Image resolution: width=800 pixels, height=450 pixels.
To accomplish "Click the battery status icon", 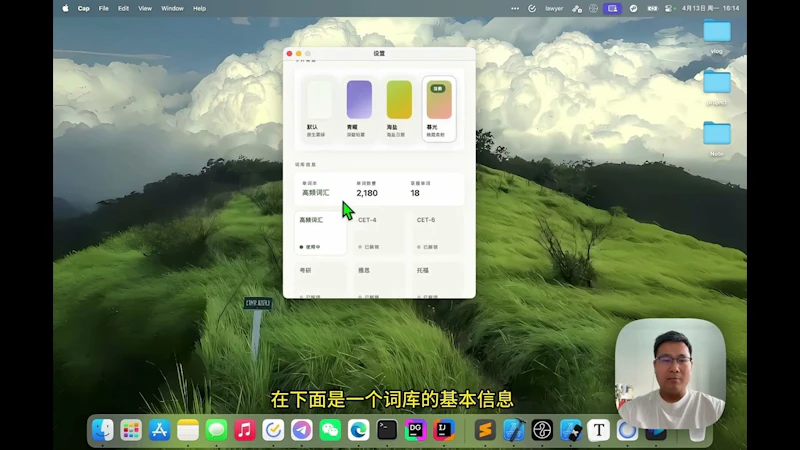I will tap(652, 8).
